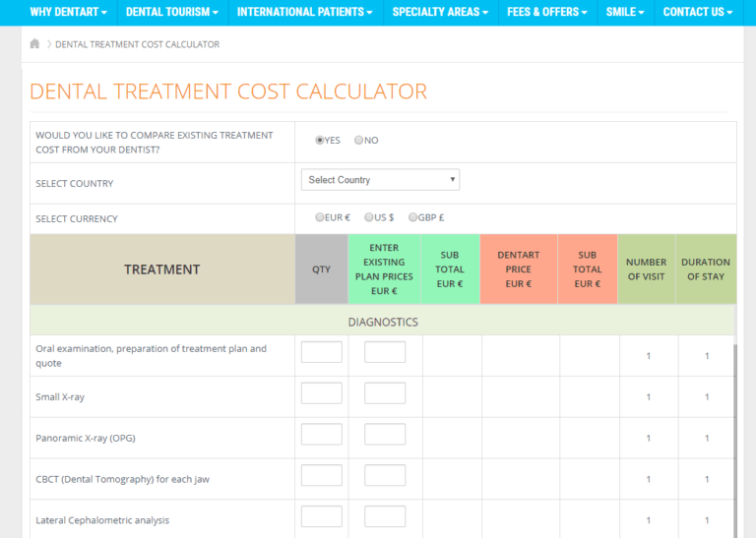Open the Why Dentart menu
756x538 pixels.
point(69,12)
